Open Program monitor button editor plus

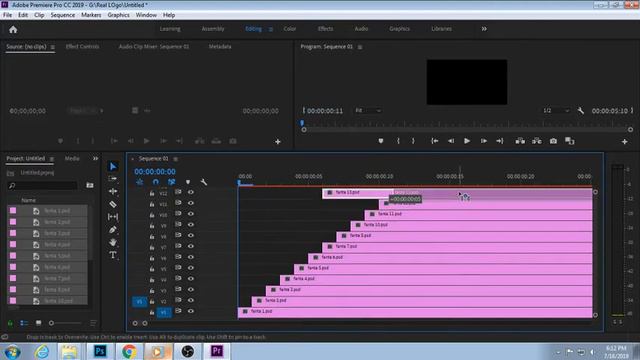click(624, 142)
